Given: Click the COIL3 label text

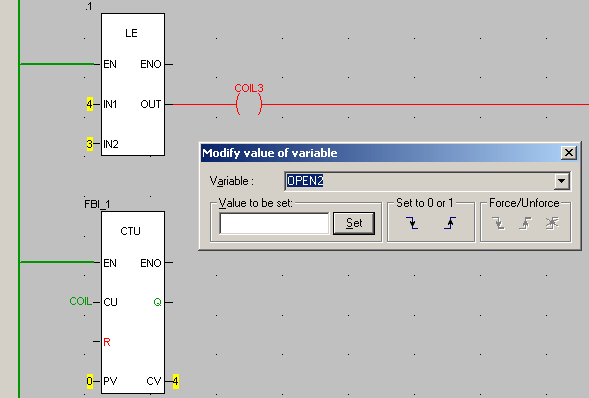Looking at the screenshot, I should pos(249,88).
